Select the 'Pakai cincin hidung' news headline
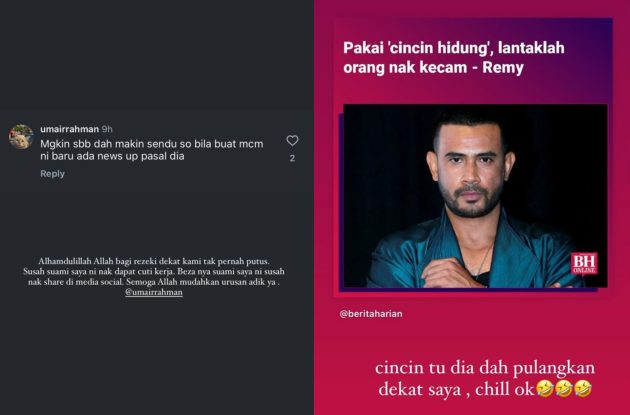 tap(454, 58)
